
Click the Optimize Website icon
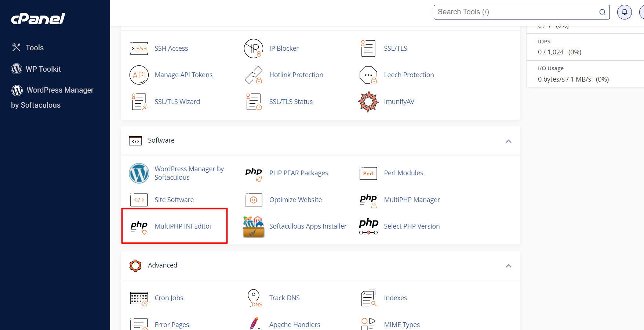point(254,200)
